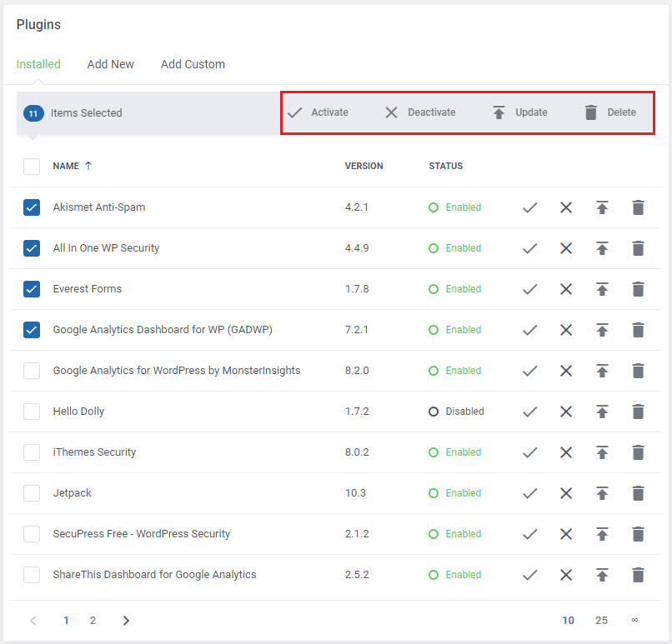
Task: Show all plugins with infinity option
Action: [x=634, y=620]
